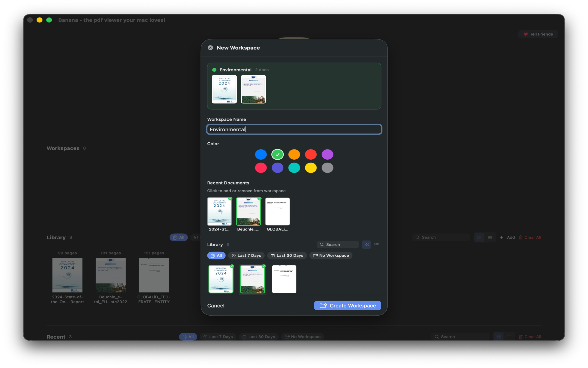Switch Recent section to list view

(x=509, y=336)
